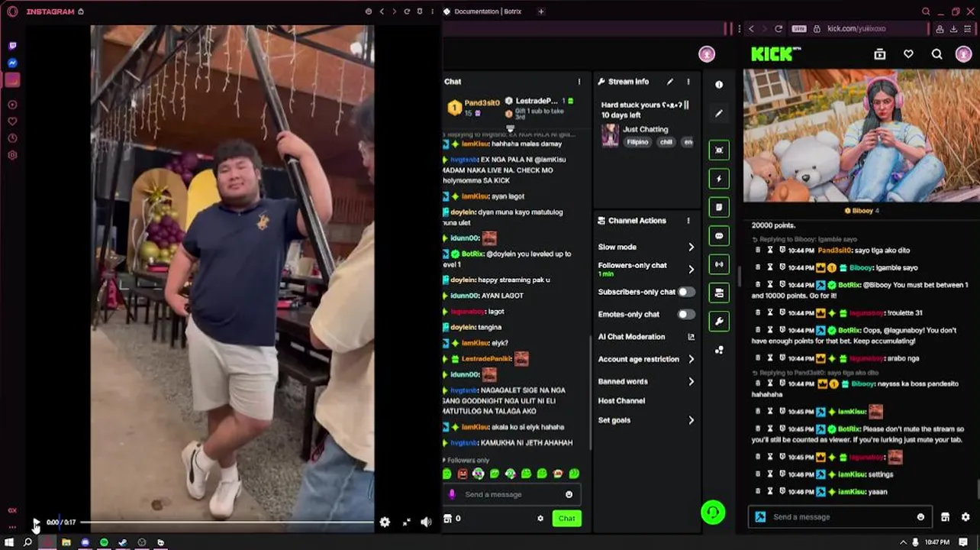The height and width of the screenshot is (550, 980).
Task: Open Instagram panel three-dot menu
Action: [433, 11]
